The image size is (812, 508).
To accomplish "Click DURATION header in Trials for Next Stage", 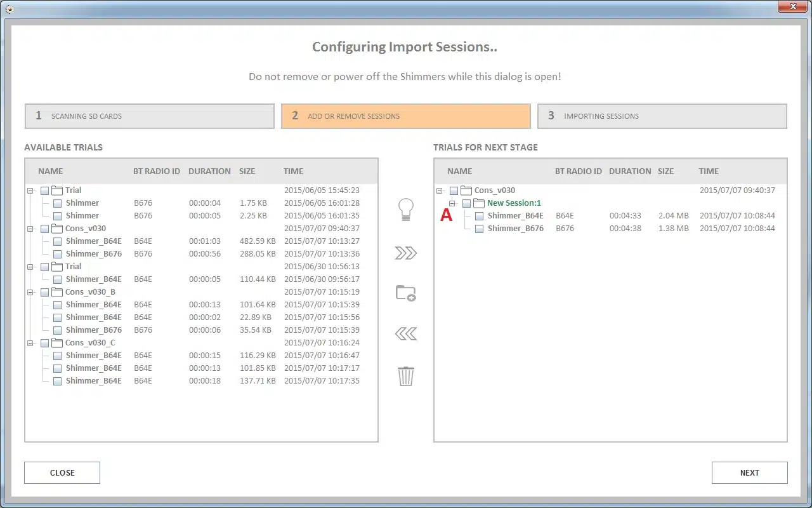I will coord(630,171).
